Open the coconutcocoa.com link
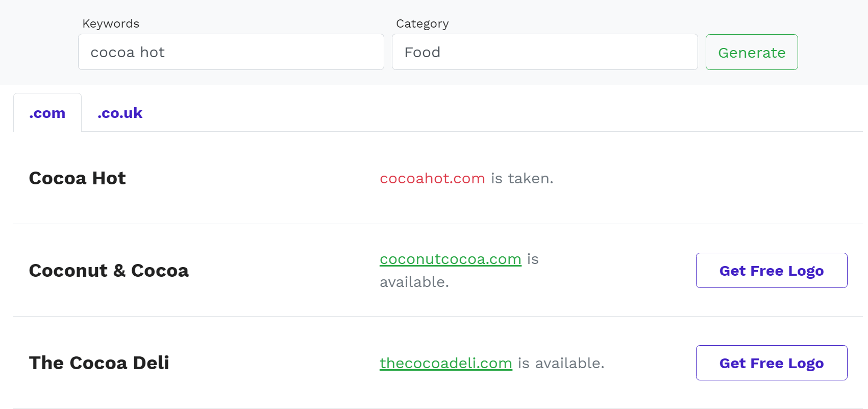Viewport: 868px width, 409px height. click(x=451, y=259)
